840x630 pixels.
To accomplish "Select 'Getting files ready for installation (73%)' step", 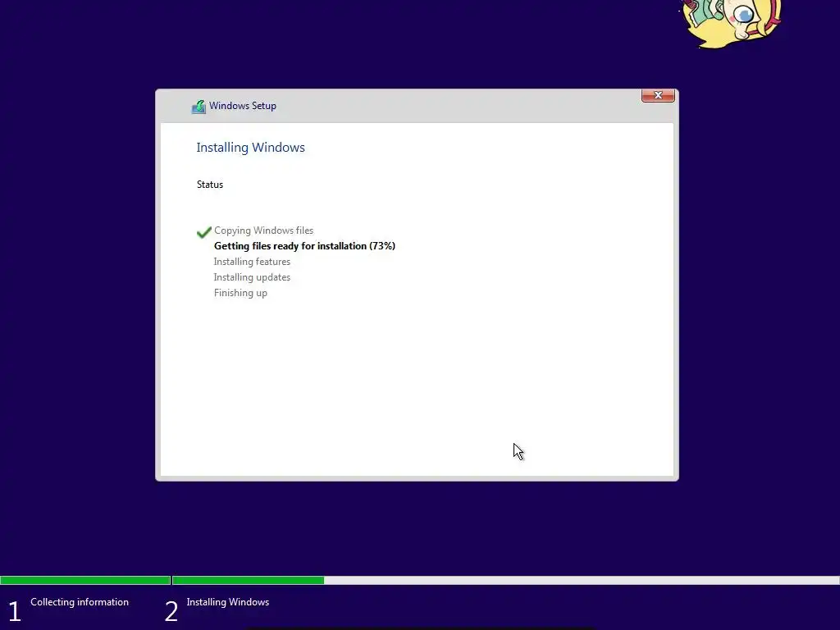I will click(305, 246).
